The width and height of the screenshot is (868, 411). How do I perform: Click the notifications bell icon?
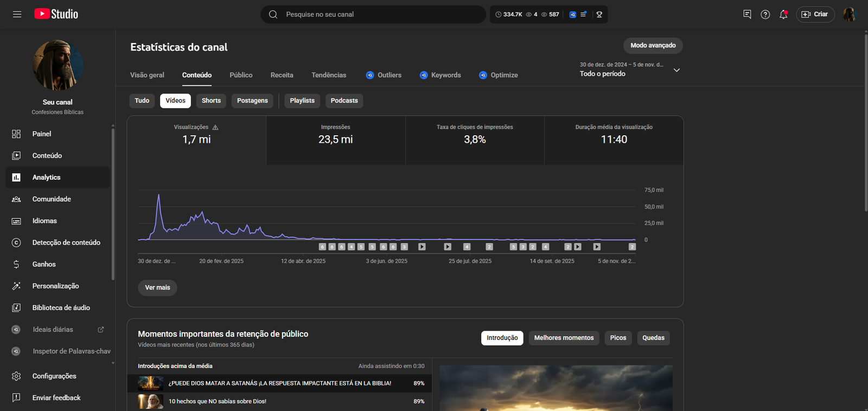(783, 15)
